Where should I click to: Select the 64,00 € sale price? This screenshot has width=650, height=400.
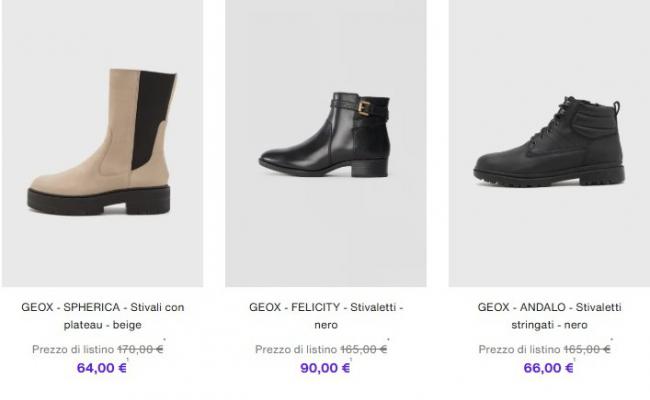click(102, 368)
